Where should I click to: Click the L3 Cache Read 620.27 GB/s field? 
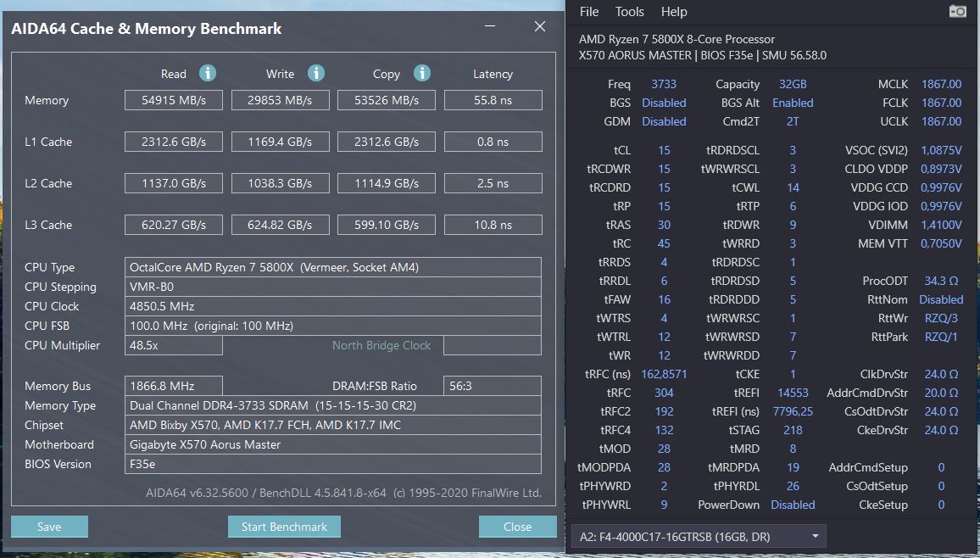[174, 225]
